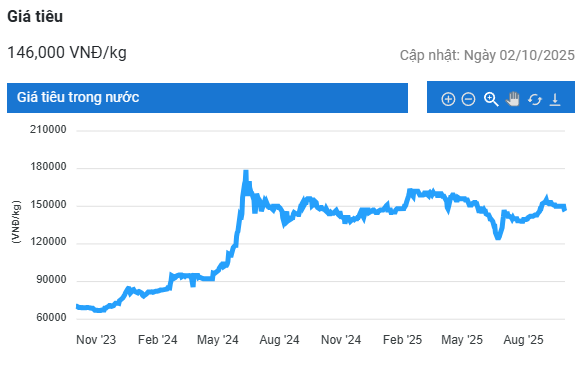Activate the selection zoom magnifier tool
The height and width of the screenshot is (365, 586).
click(x=491, y=99)
